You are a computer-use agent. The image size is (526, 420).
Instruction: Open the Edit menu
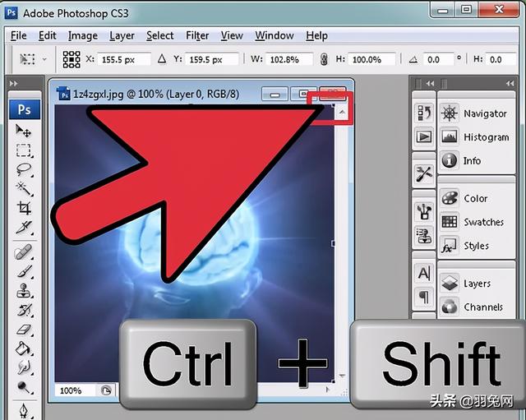[x=48, y=35]
